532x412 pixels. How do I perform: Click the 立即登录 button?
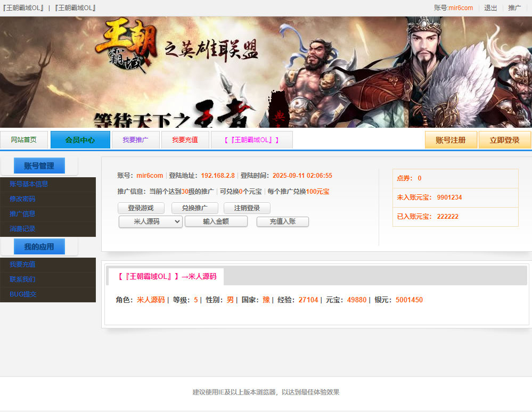(x=504, y=139)
